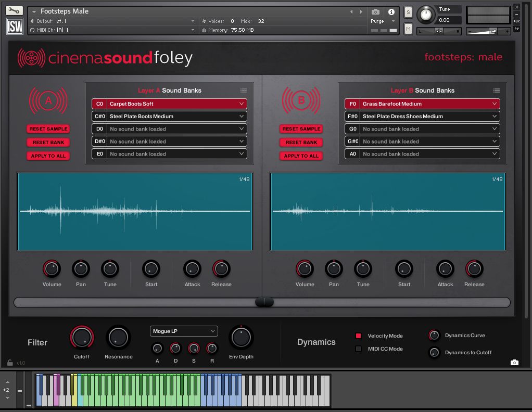The width and height of the screenshot is (532, 412).
Task: Click the Layer A waveform display
Action: click(135, 211)
